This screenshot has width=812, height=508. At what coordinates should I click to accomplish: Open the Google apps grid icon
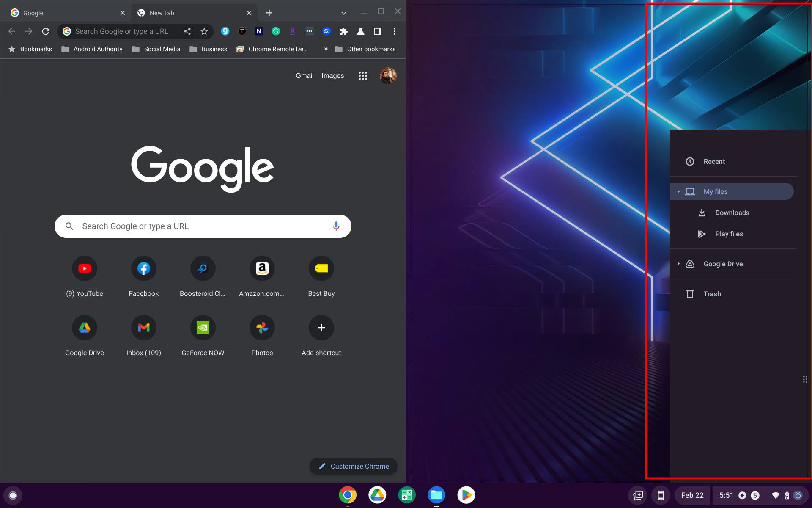click(362, 76)
